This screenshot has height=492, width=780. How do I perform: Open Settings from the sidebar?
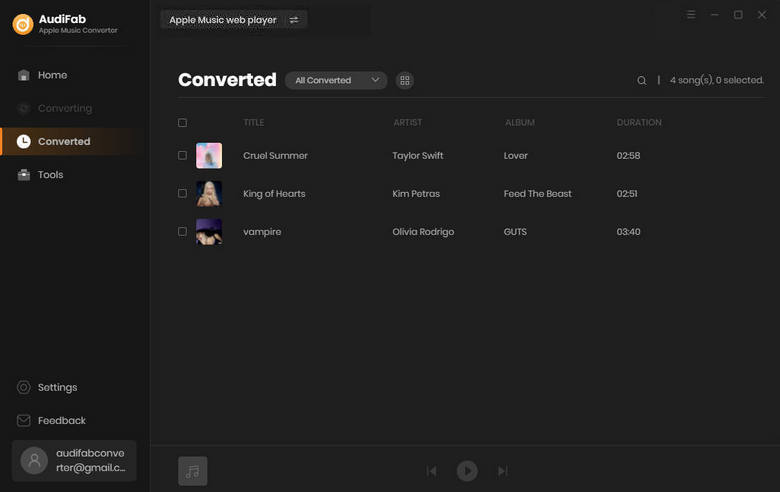tap(57, 387)
